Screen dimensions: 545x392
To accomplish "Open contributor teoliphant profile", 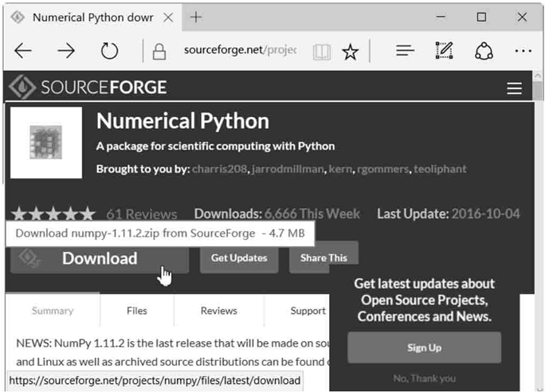I will coord(440,169).
